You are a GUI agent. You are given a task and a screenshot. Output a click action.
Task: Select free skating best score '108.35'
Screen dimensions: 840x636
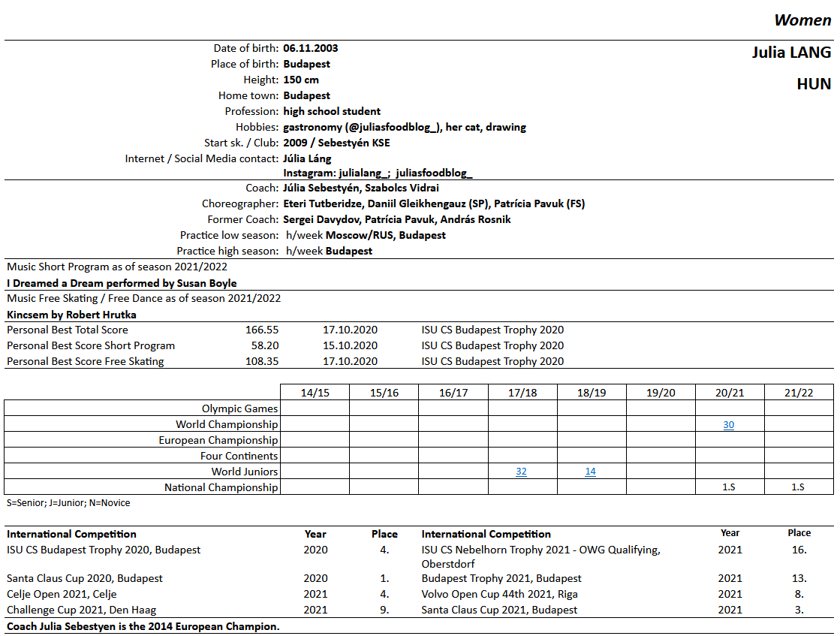[262, 362]
